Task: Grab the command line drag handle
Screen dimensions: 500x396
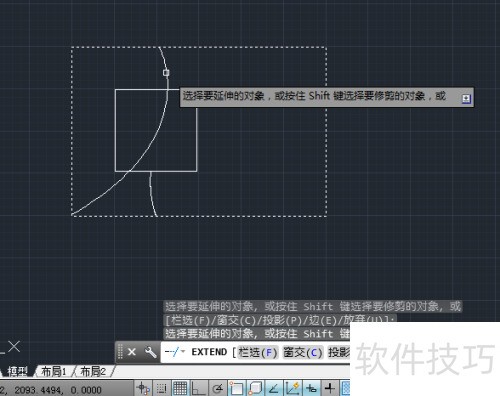Action: (x=120, y=352)
